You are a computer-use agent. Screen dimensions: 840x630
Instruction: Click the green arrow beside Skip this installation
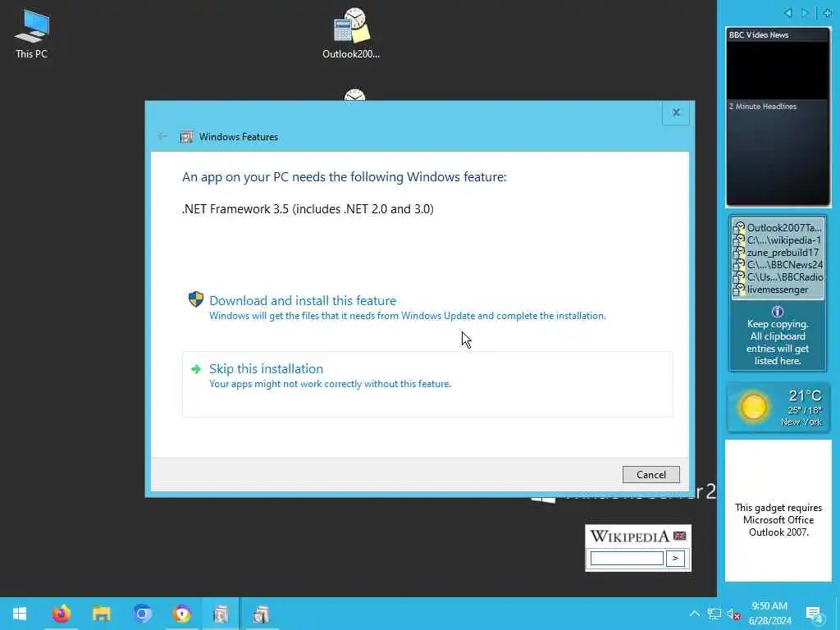tap(196, 369)
